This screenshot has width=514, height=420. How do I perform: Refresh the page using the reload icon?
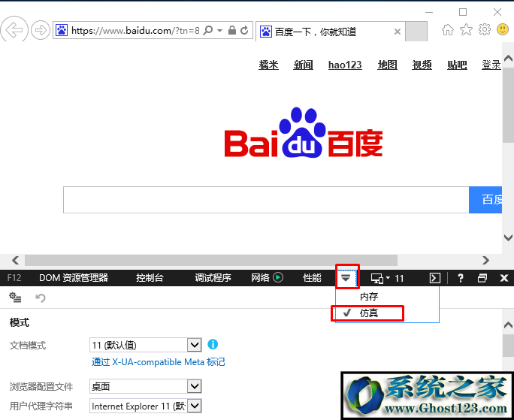click(244, 31)
